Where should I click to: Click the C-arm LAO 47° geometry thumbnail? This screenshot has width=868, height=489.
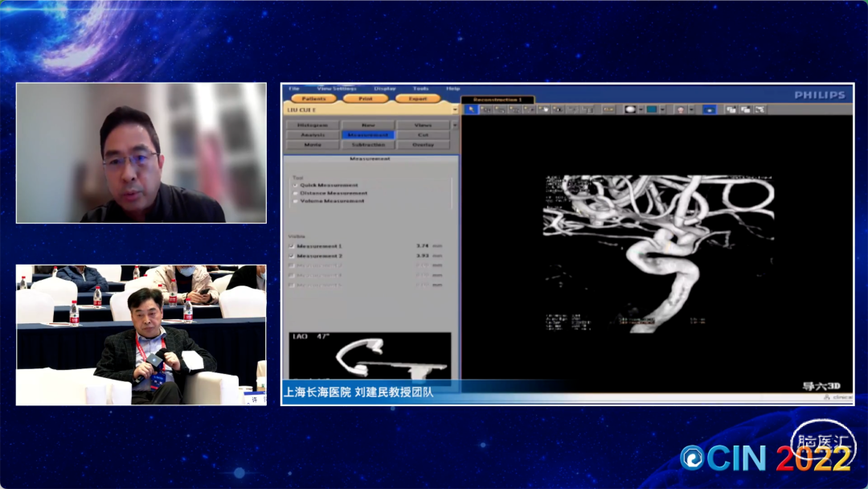[x=370, y=356]
